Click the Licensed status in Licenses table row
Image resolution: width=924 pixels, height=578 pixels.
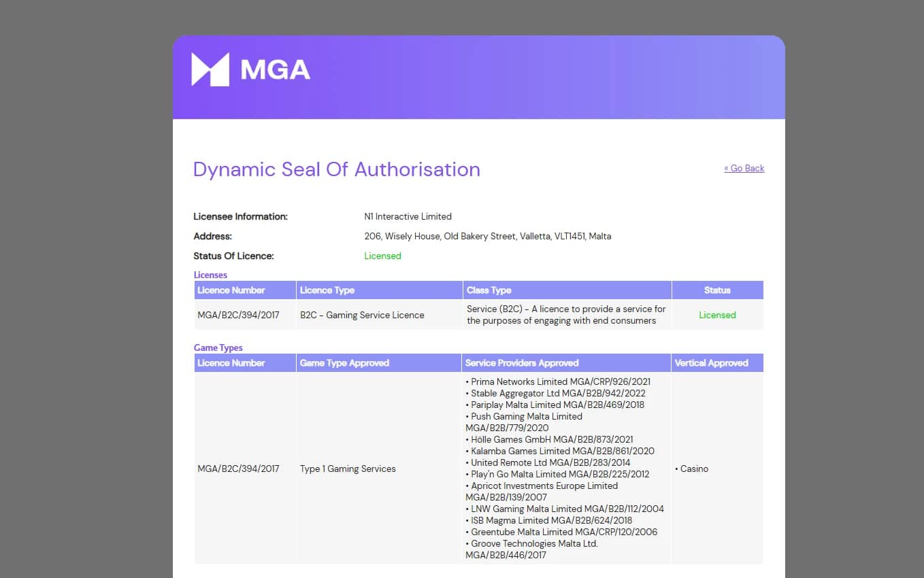pyautogui.click(x=717, y=315)
